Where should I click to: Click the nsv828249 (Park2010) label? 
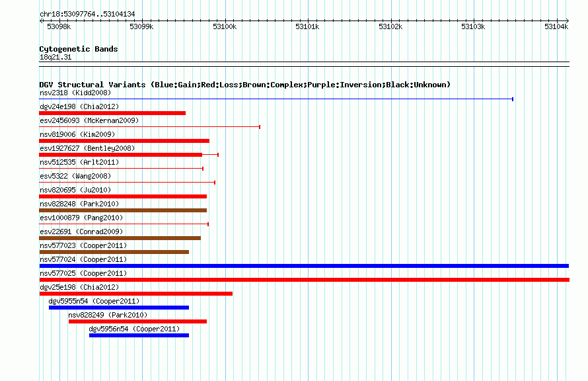pyautogui.click(x=108, y=315)
